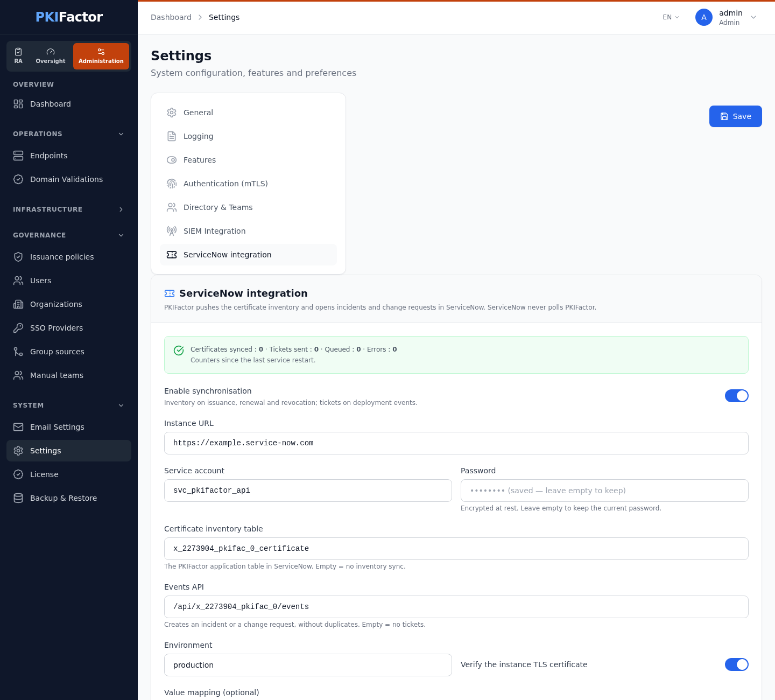Click the Service account input field
The image size is (775, 700).
click(x=308, y=491)
